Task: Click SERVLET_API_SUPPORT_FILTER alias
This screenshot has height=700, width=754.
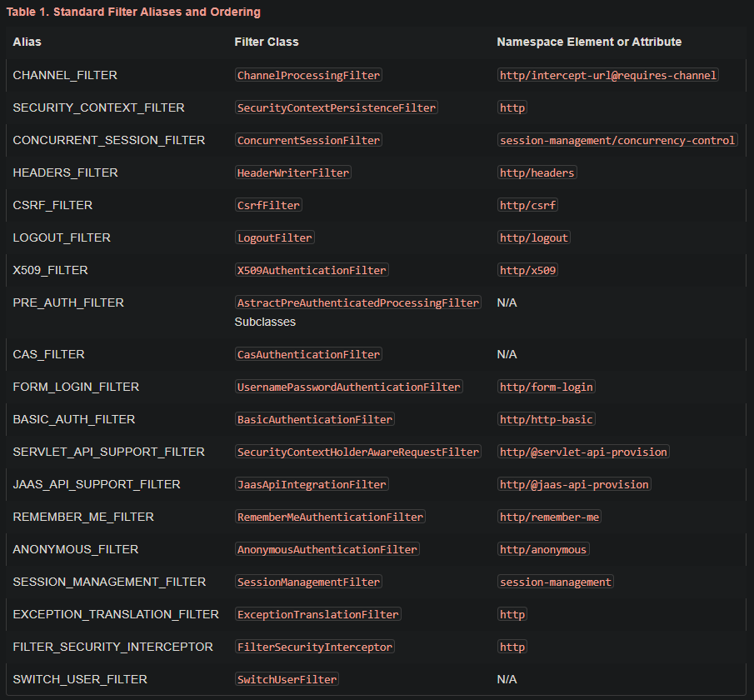Action: pos(108,452)
